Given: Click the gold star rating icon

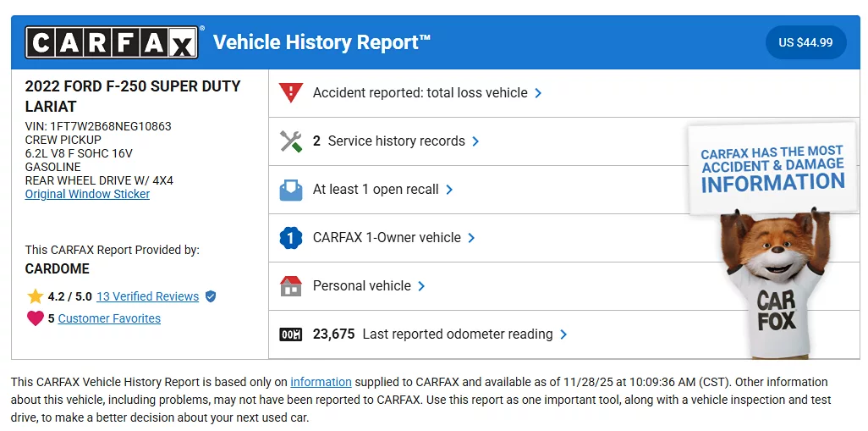Looking at the screenshot, I should point(35,296).
